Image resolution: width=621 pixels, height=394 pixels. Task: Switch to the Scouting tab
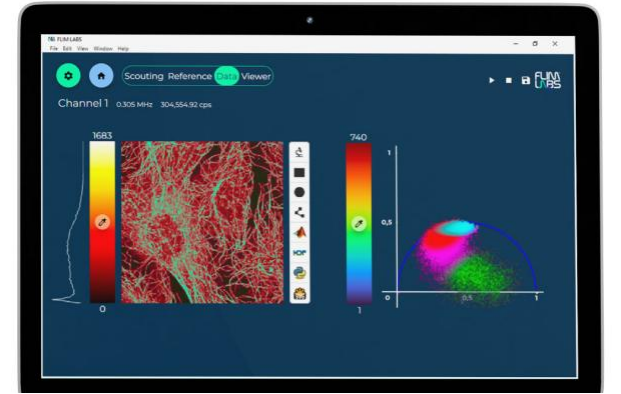[144, 76]
